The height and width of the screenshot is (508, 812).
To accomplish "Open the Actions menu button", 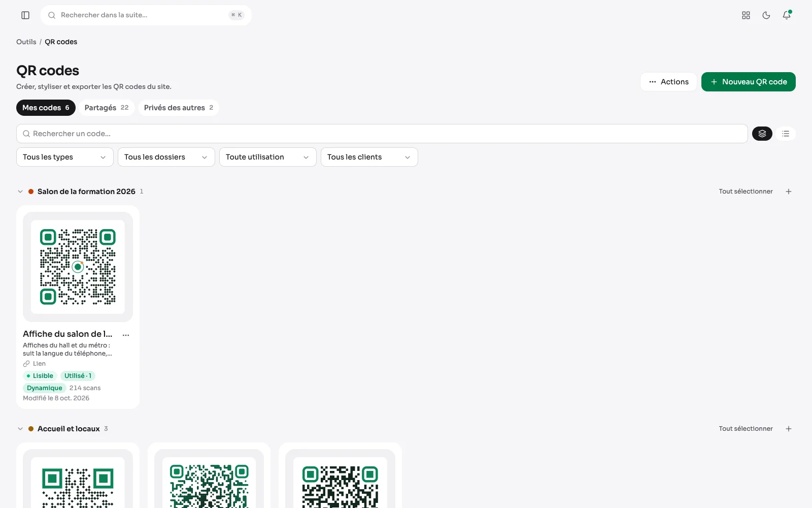I will [668, 82].
